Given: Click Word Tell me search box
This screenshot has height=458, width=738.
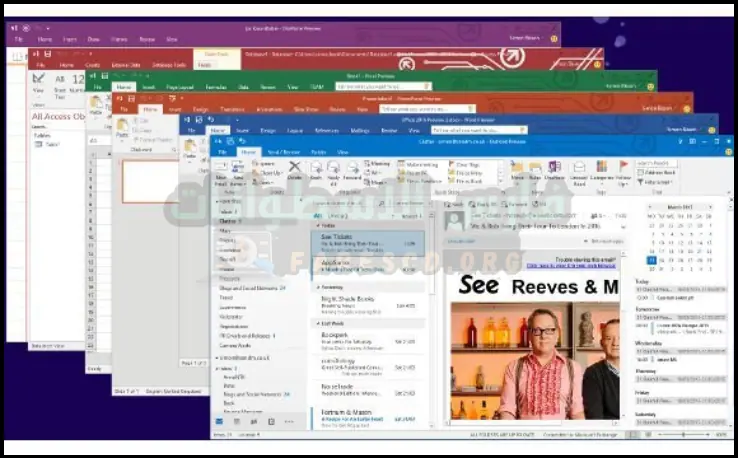Looking at the screenshot, I should 479,130.
